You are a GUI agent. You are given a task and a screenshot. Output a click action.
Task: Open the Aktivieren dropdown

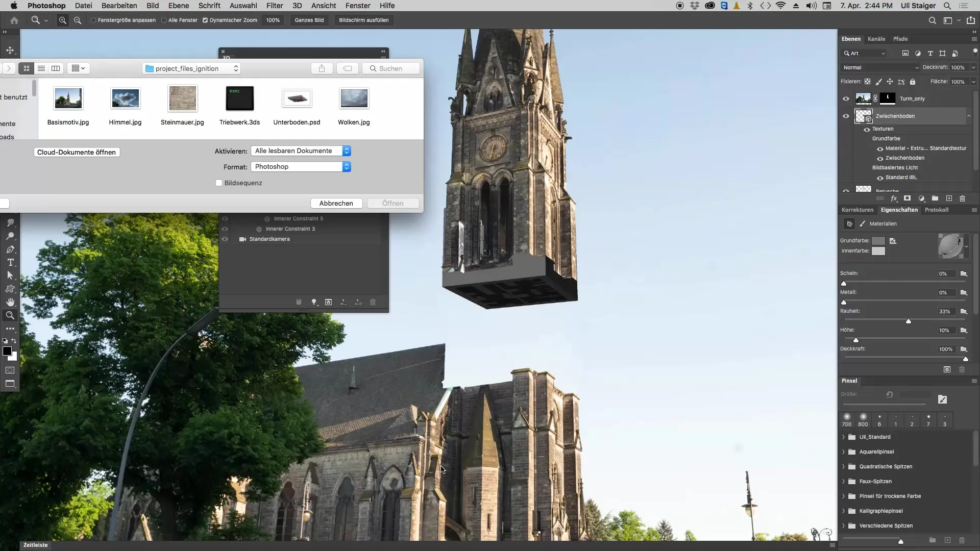301,151
